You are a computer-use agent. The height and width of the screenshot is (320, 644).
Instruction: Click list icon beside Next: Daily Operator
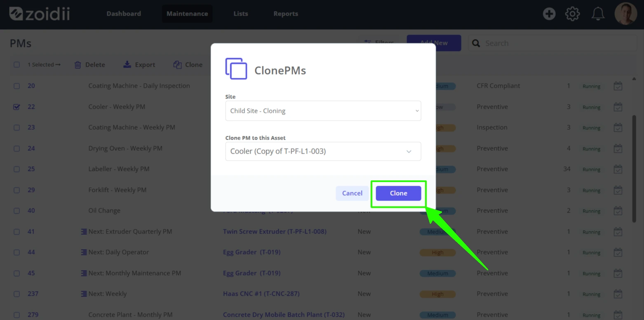coord(84,252)
